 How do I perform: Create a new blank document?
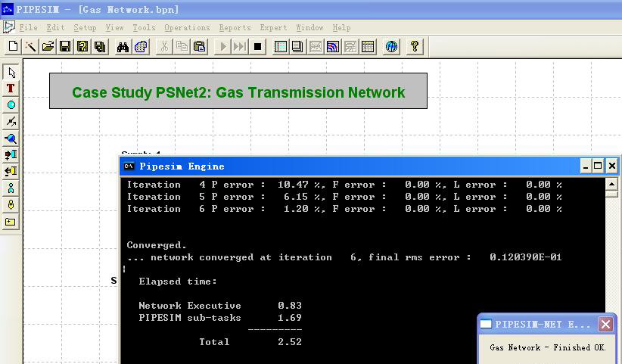[x=13, y=47]
